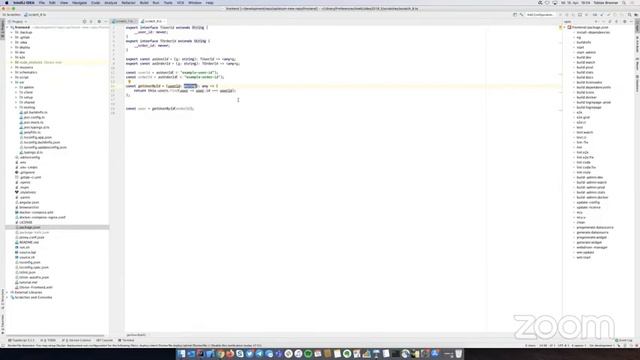Screen dimensions: 640x360
Task: Click the getUserById breadcrumb below the editor
Action: (x=136, y=335)
